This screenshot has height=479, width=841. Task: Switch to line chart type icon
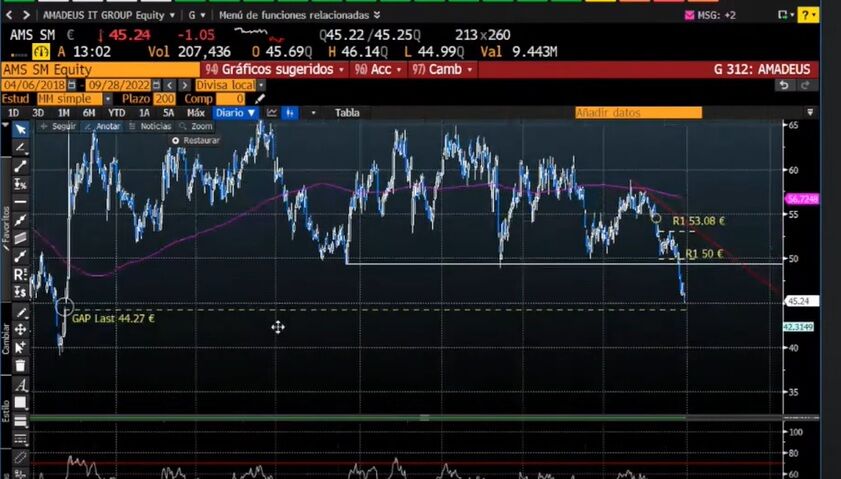pos(272,113)
